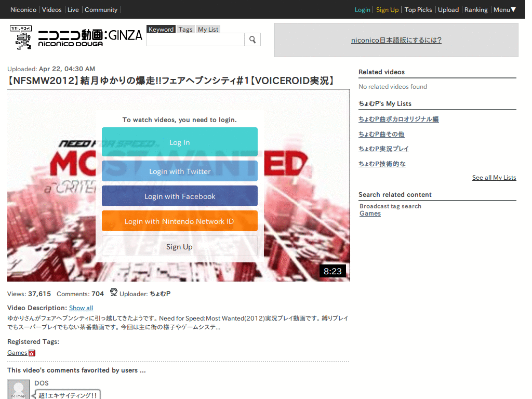Screen dimensions: 532x399
Task: Click the TV mascot icon beside logo
Action: coord(21,37)
